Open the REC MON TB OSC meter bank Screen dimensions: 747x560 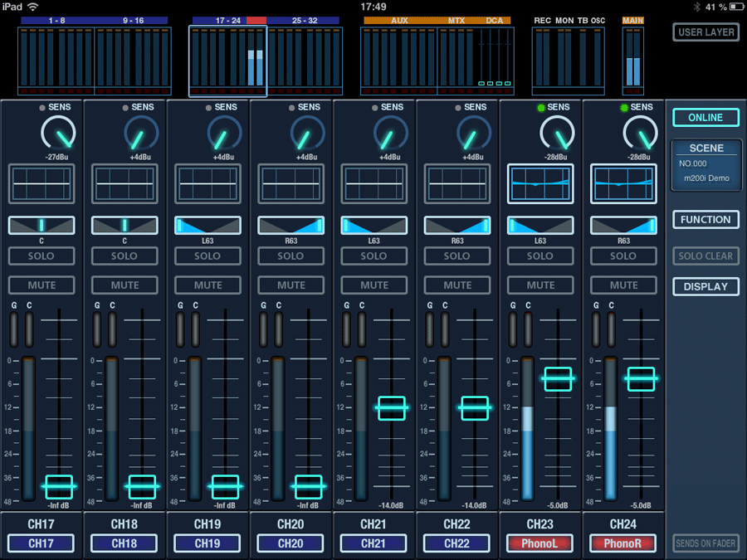[x=569, y=61]
